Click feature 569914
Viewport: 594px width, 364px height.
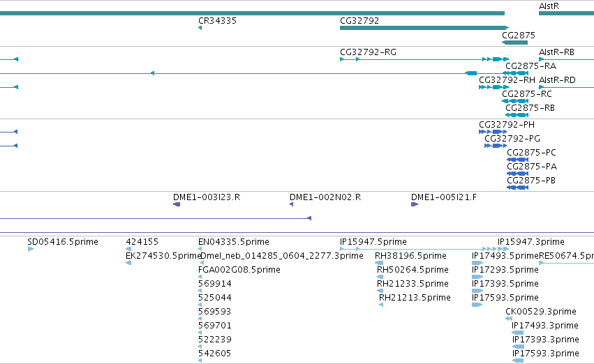[x=214, y=284]
